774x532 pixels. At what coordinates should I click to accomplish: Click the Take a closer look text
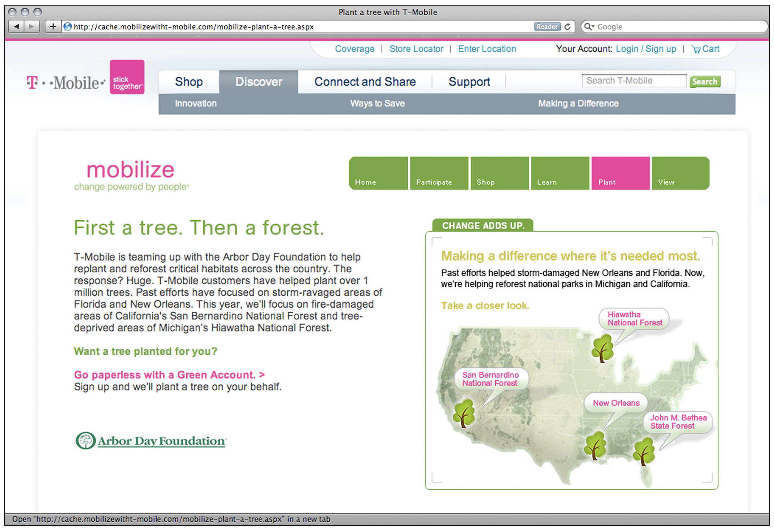485,306
